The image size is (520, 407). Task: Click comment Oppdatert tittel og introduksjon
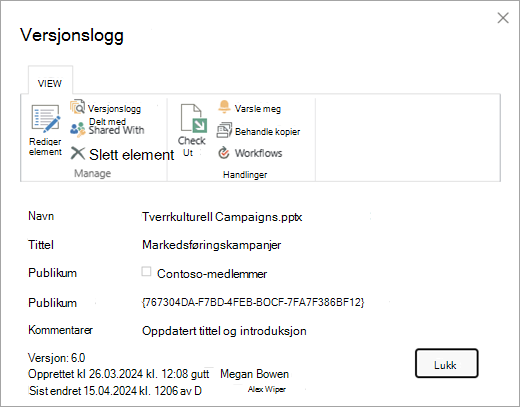224,331
